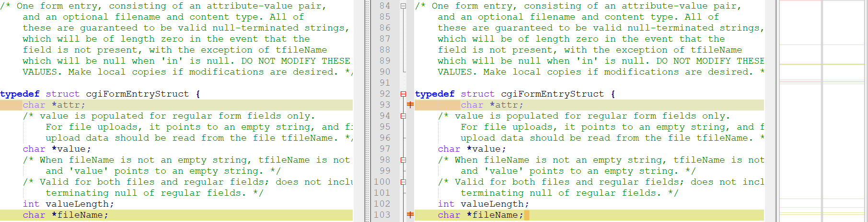This screenshot has height=222, width=868.
Task: Select line number 85 in the margin
Action: click(385, 17)
